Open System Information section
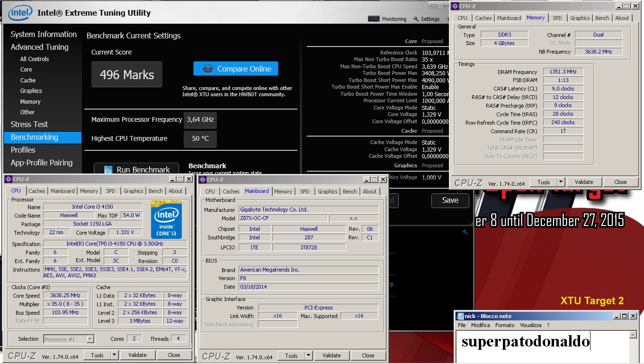The width and height of the screenshot is (644, 364). tap(44, 34)
